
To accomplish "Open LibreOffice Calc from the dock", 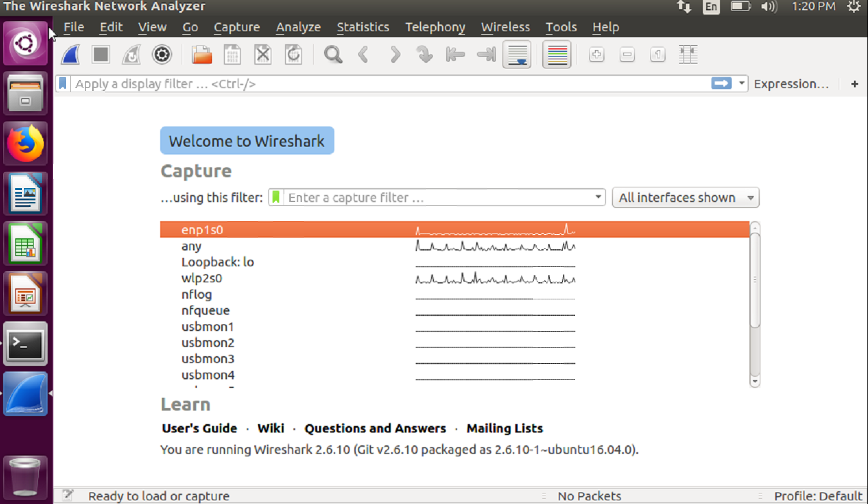I will click(26, 244).
